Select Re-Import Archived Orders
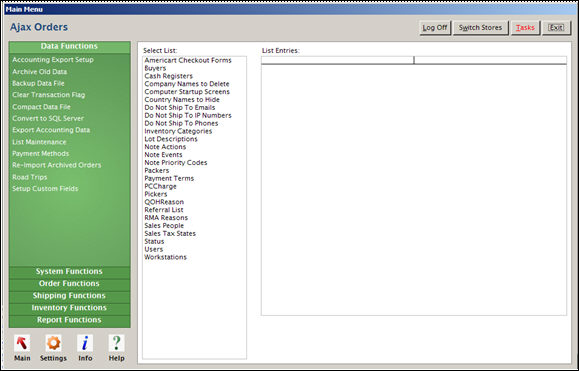The image size is (579, 371). click(56, 165)
